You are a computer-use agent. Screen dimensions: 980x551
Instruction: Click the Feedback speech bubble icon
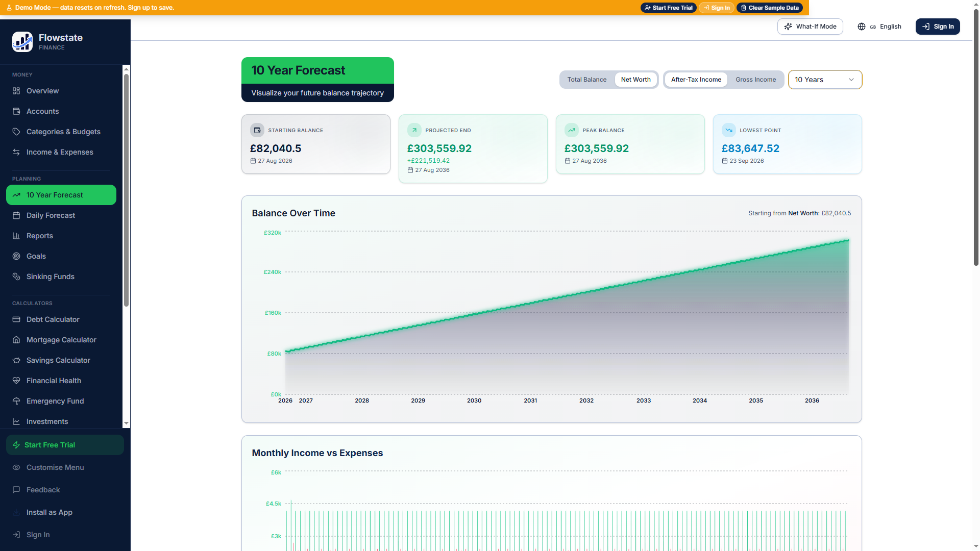(16, 490)
